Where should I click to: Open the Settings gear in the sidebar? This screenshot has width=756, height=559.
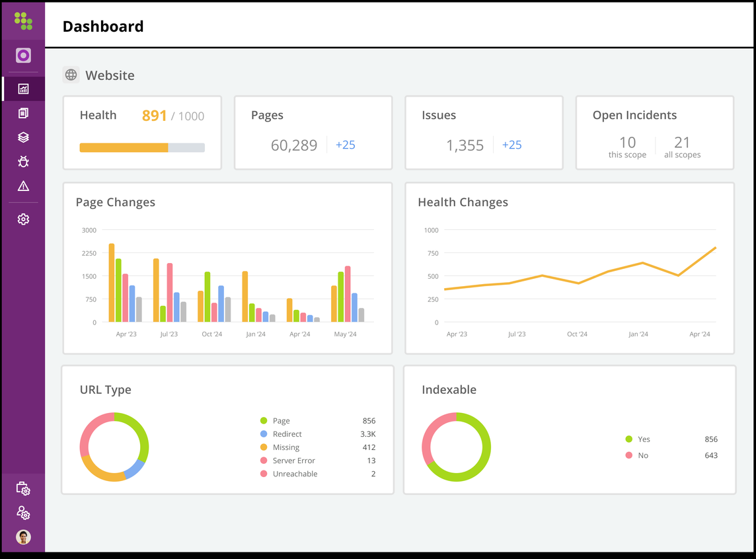click(22, 218)
